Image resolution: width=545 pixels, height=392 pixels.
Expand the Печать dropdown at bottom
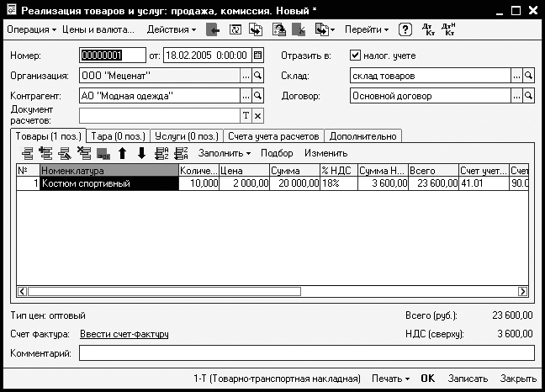point(391,379)
